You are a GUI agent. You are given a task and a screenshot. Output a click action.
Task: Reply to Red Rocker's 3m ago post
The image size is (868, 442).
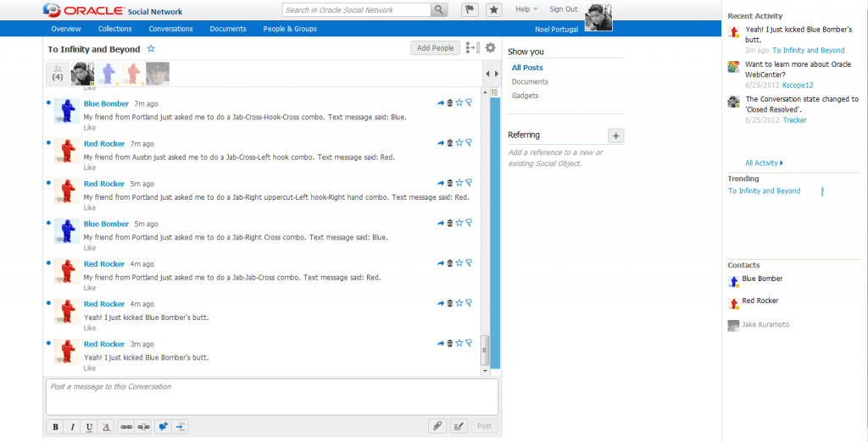click(441, 343)
